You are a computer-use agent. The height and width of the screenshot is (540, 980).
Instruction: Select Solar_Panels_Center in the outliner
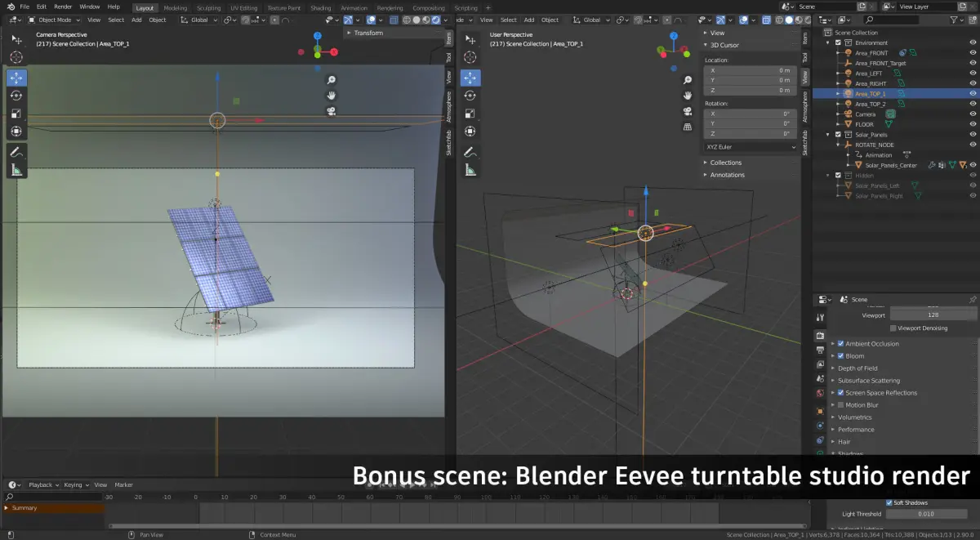[x=890, y=165]
